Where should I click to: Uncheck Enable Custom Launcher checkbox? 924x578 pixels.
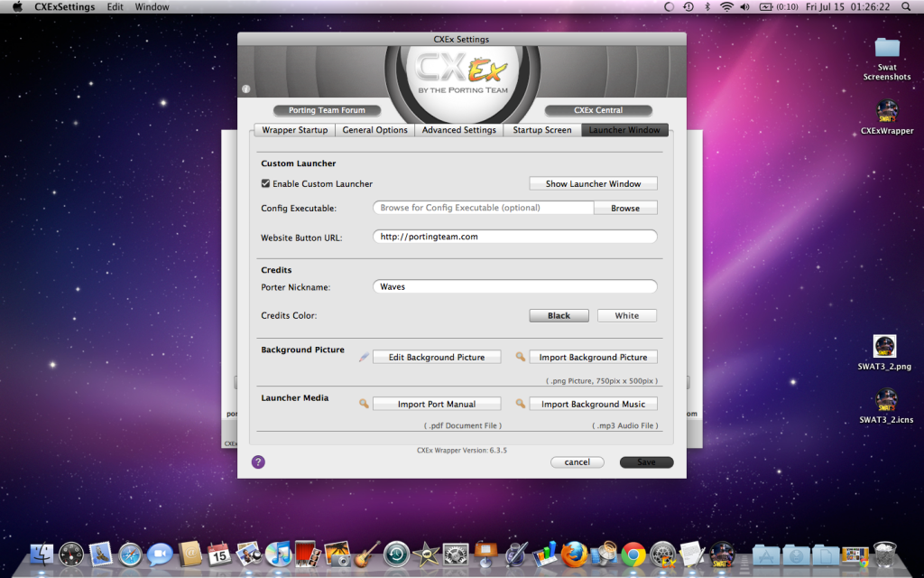point(266,183)
